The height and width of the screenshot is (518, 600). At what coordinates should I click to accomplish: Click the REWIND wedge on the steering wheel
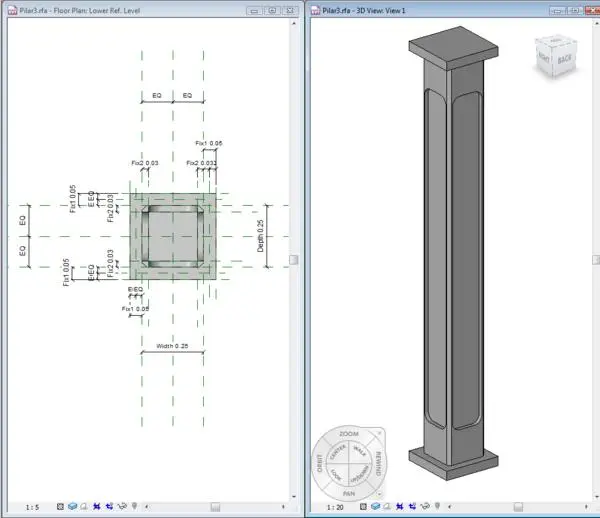(378, 463)
